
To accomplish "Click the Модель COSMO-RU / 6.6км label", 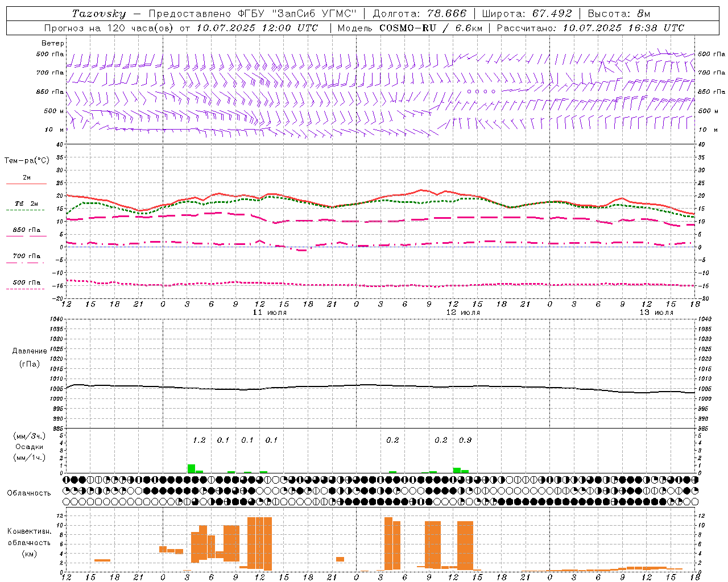I will click(409, 28).
